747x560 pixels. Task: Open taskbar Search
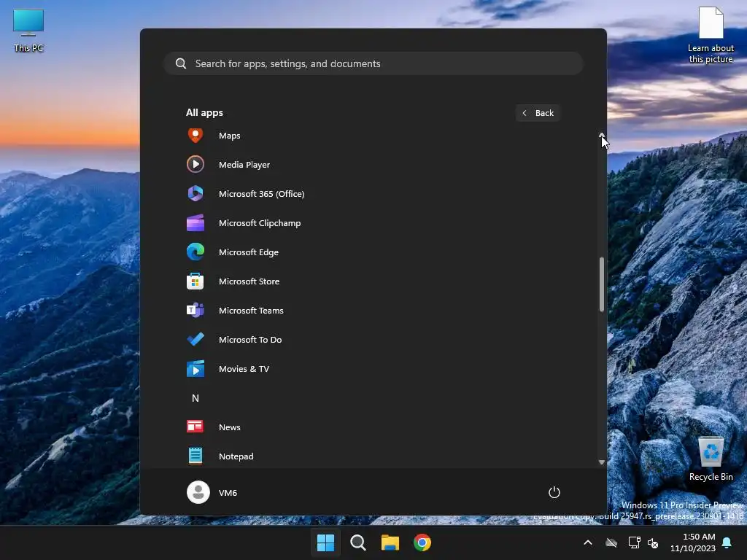point(357,542)
